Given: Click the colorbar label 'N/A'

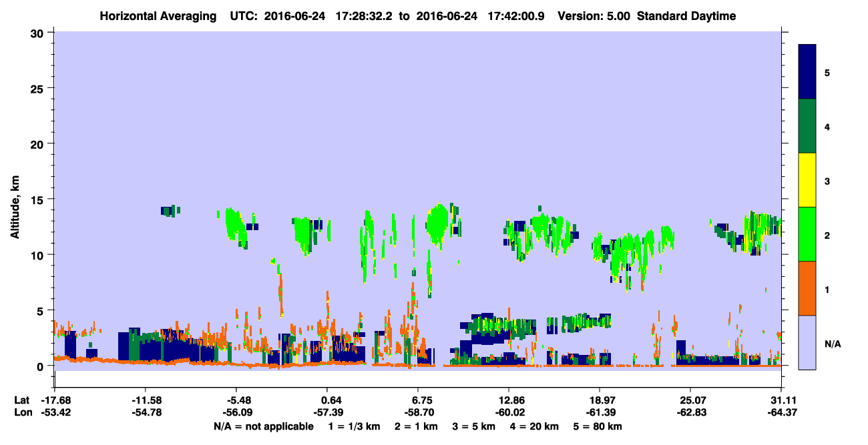Looking at the screenshot, I should coord(833,344).
